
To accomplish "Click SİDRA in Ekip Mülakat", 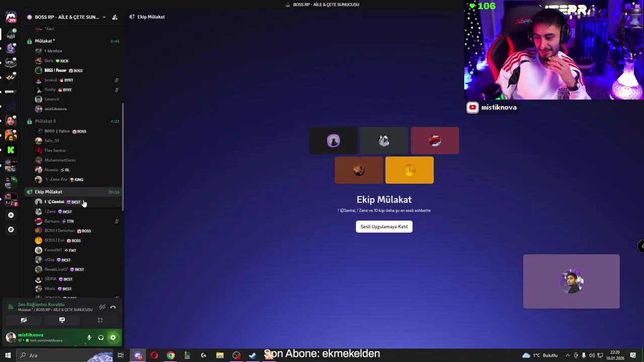I will (x=77, y=279).
